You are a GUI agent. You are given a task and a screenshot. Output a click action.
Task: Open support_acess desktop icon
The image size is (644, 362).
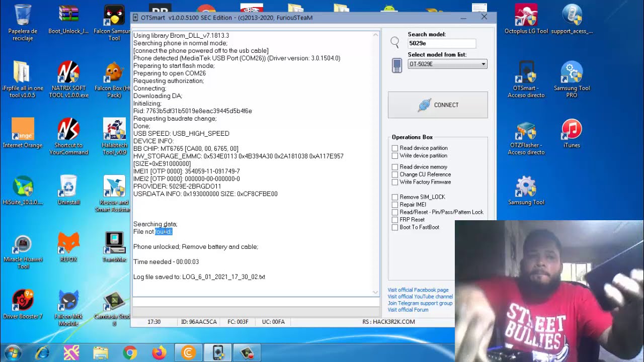[572, 19]
